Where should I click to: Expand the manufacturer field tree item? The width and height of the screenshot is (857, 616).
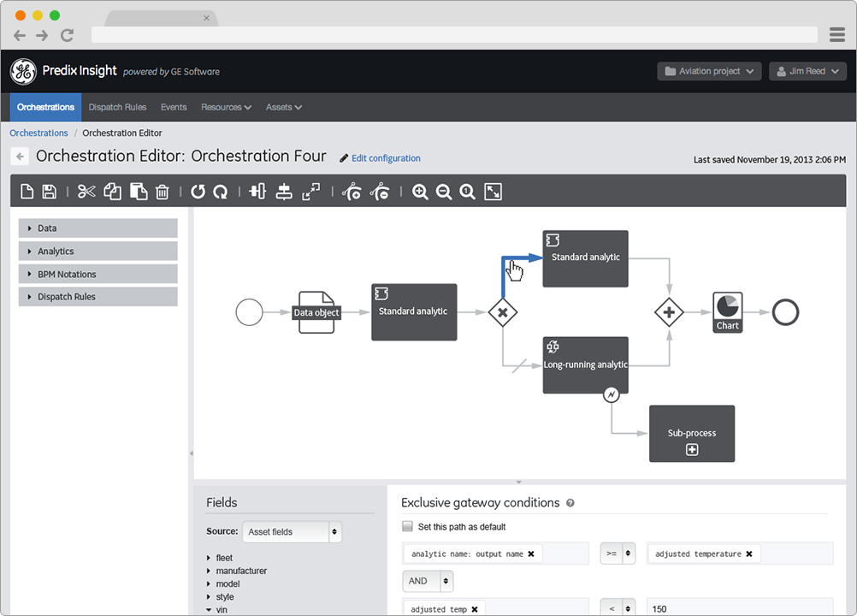click(209, 572)
